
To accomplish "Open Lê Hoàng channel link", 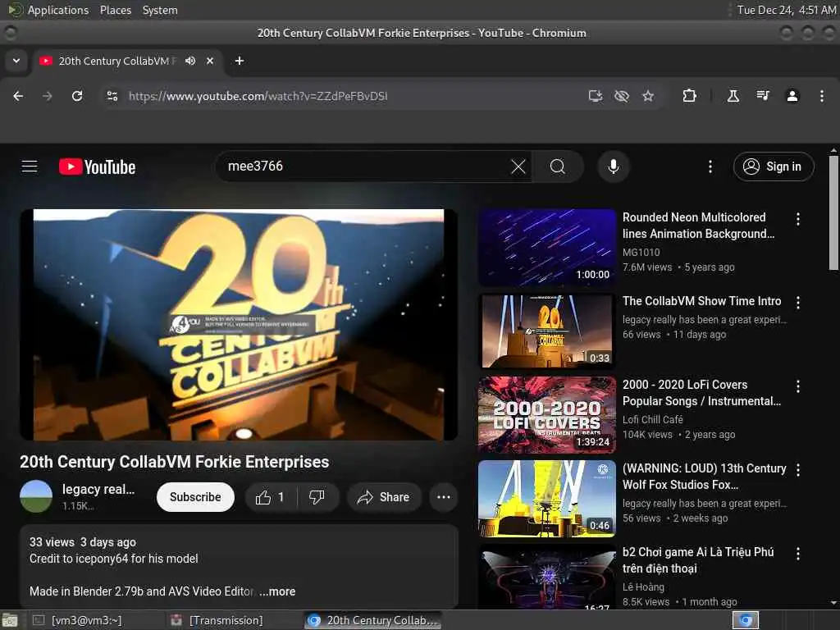I will (x=643, y=587).
